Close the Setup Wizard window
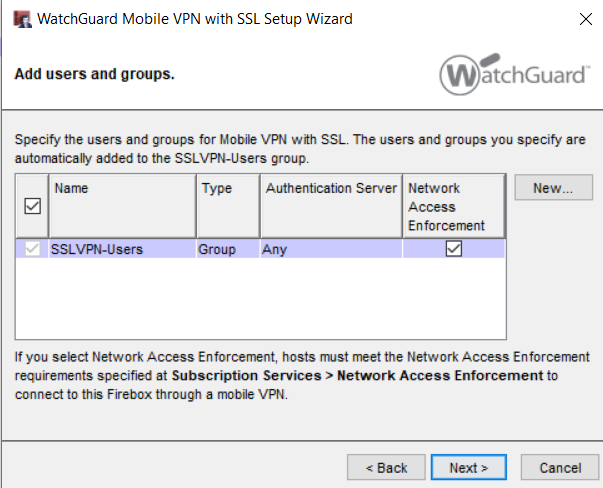Screen dimensions: 603x488 click(586, 18)
